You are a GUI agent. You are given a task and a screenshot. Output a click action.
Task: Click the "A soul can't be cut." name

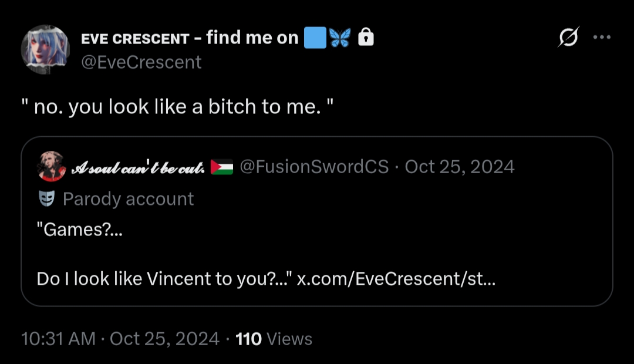click(x=138, y=168)
